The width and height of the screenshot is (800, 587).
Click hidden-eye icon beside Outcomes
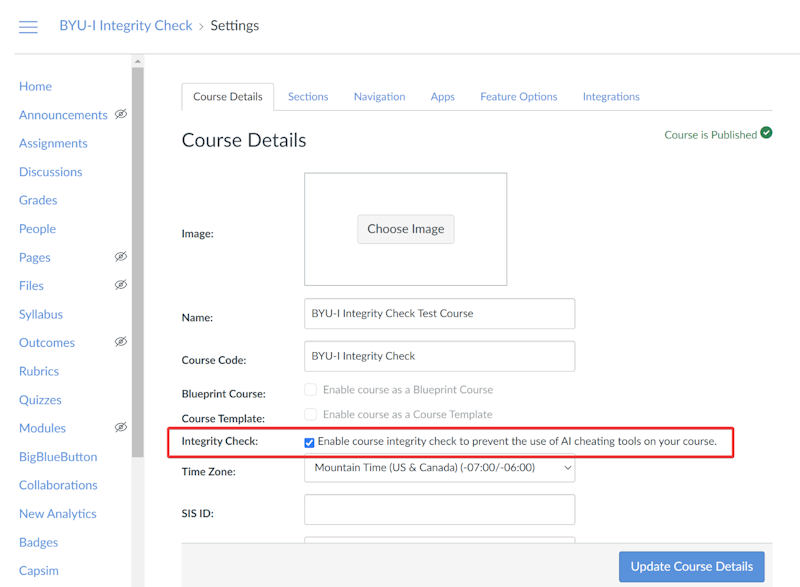pyautogui.click(x=120, y=342)
